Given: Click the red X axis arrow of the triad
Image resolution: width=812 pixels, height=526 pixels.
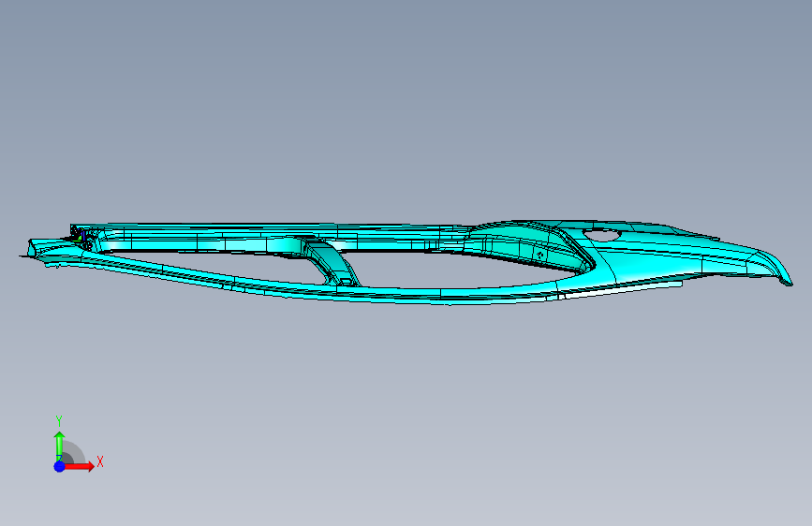Looking at the screenshot, I should tap(79, 466).
